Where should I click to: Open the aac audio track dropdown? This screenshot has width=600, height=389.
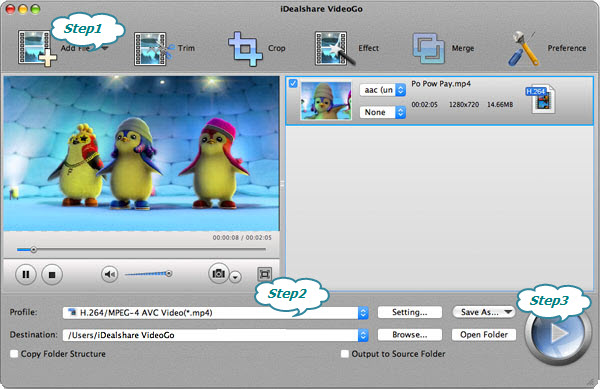tap(382, 90)
